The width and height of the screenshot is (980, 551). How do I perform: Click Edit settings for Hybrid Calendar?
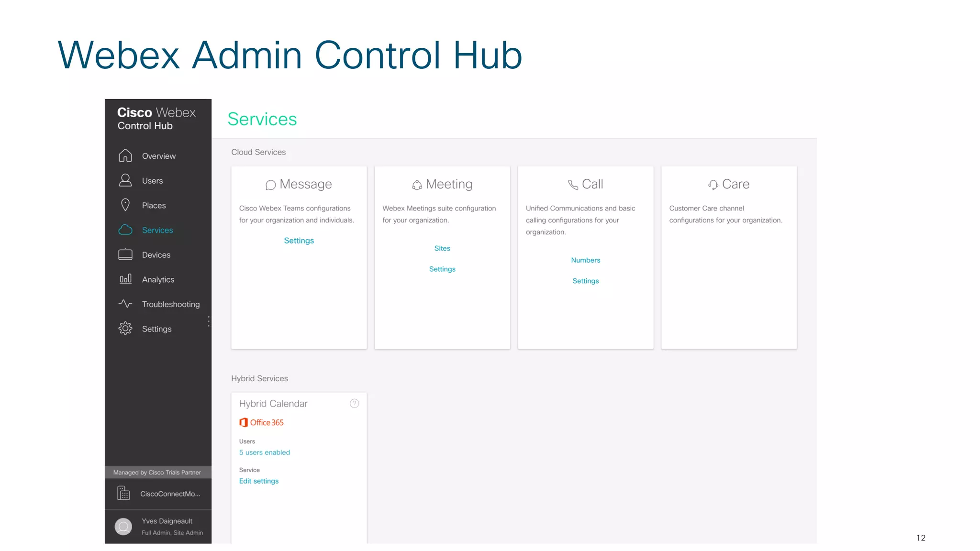259,481
